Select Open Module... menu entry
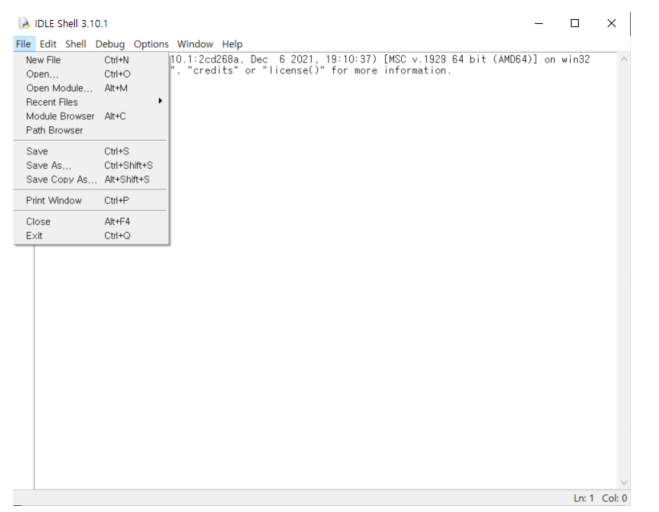The height and width of the screenshot is (512, 659). click(x=91, y=88)
